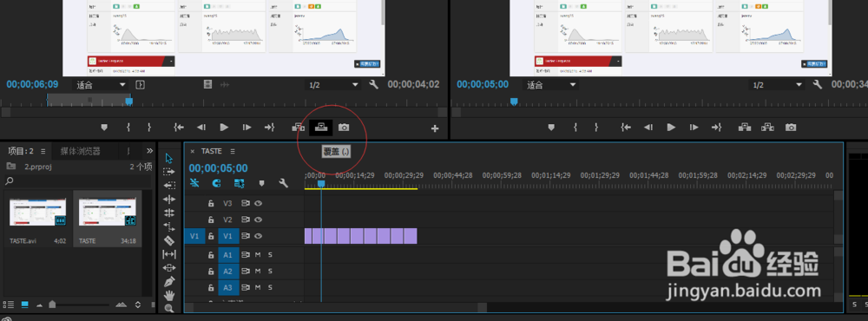Step forward one frame in Program monitor
Viewport: 868px width, 321px height.
(694, 128)
